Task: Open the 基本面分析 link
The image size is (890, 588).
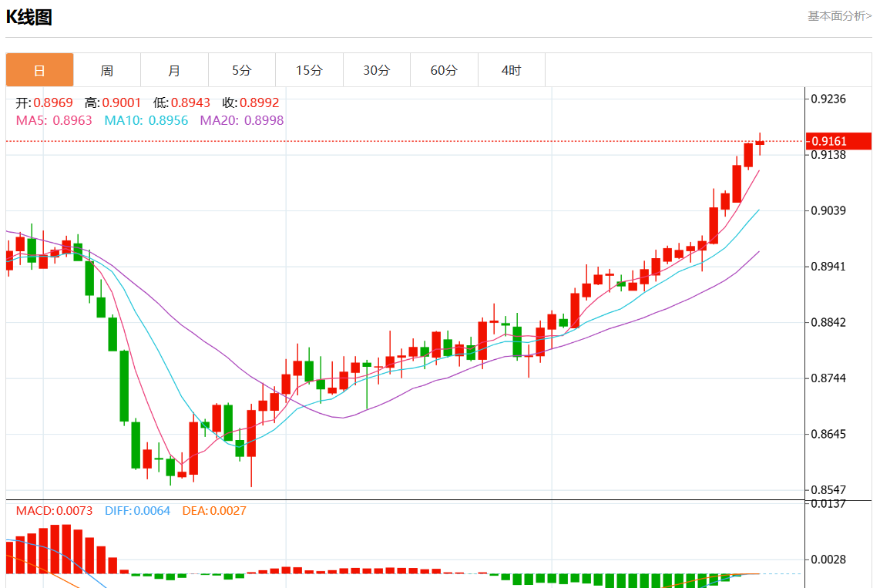Action: 839,16
